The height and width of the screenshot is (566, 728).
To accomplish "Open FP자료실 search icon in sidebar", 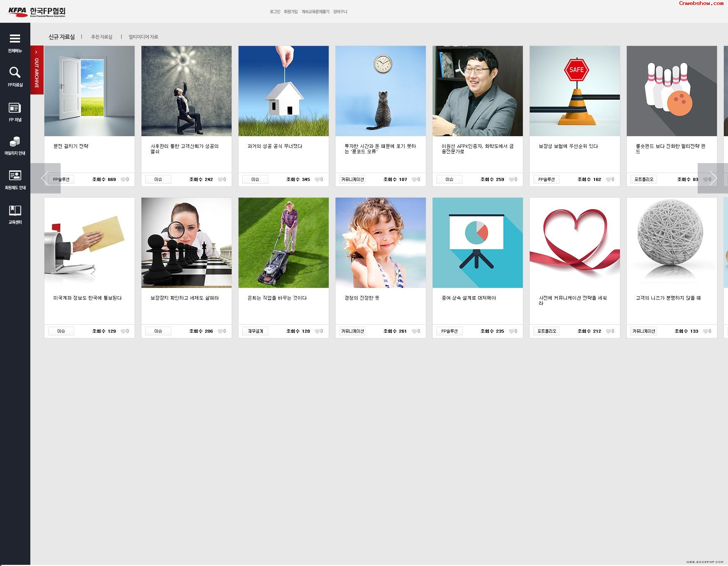I will [x=15, y=72].
